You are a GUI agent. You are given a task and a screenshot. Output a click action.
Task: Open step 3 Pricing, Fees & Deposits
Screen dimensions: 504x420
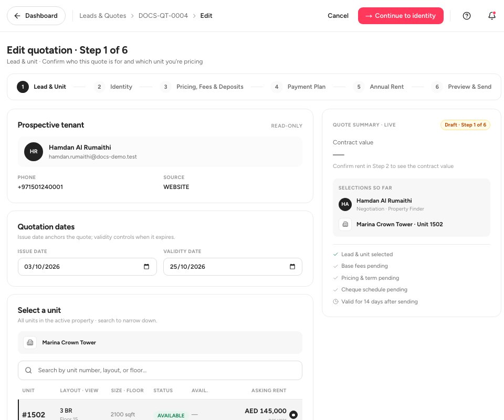202,87
